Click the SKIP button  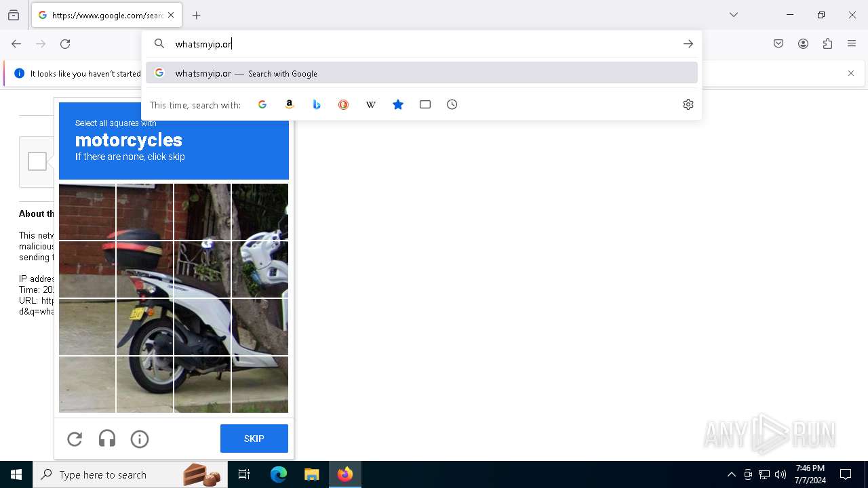pyautogui.click(x=254, y=439)
